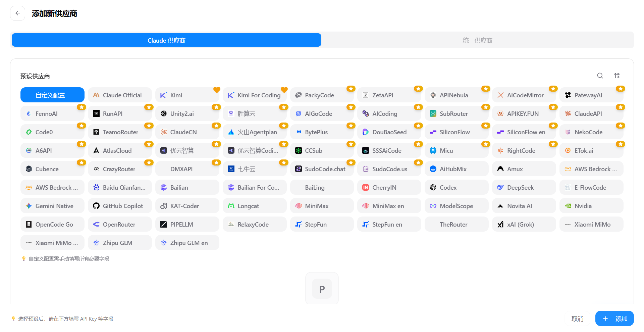Select the Codex provider
Screen dimensions: 644x332
pyautogui.click(x=457, y=187)
